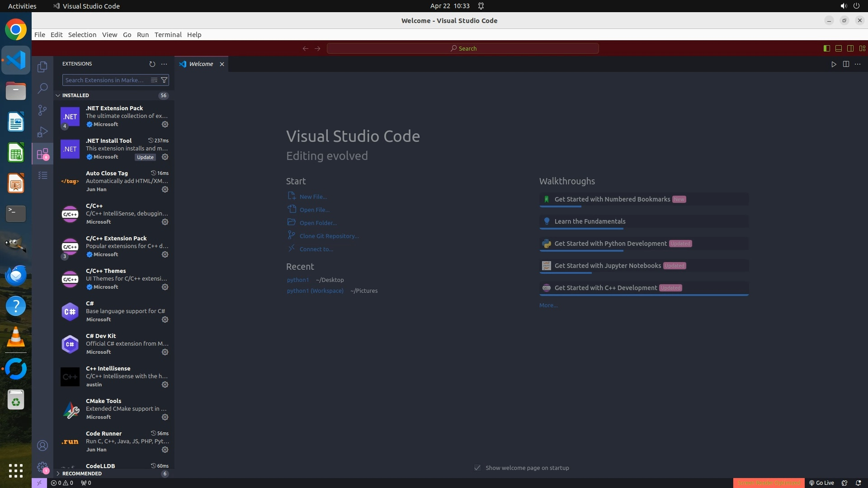Open the Accounts icon in activity bar
Image resolution: width=868 pixels, height=488 pixels.
point(42,446)
